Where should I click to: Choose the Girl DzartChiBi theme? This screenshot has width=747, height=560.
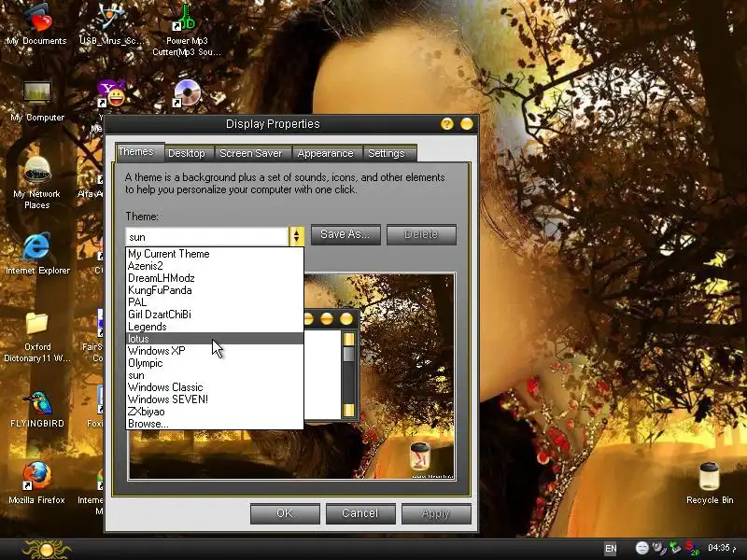[x=215, y=315]
